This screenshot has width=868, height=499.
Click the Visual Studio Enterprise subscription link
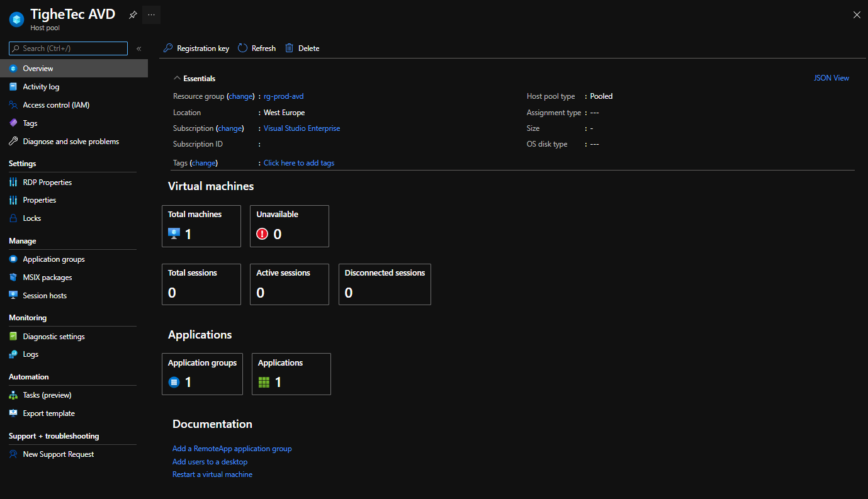pyautogui.click(x=302, y=128)
